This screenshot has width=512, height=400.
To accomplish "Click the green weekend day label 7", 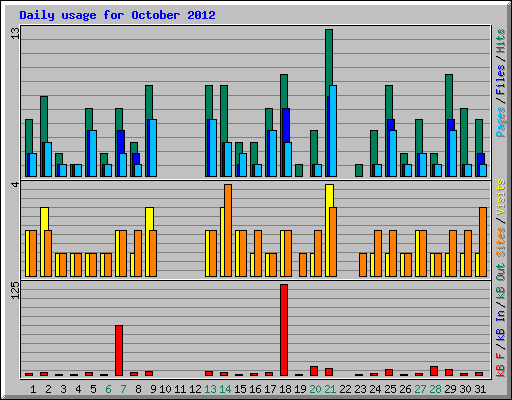I will tap(123, 389).
